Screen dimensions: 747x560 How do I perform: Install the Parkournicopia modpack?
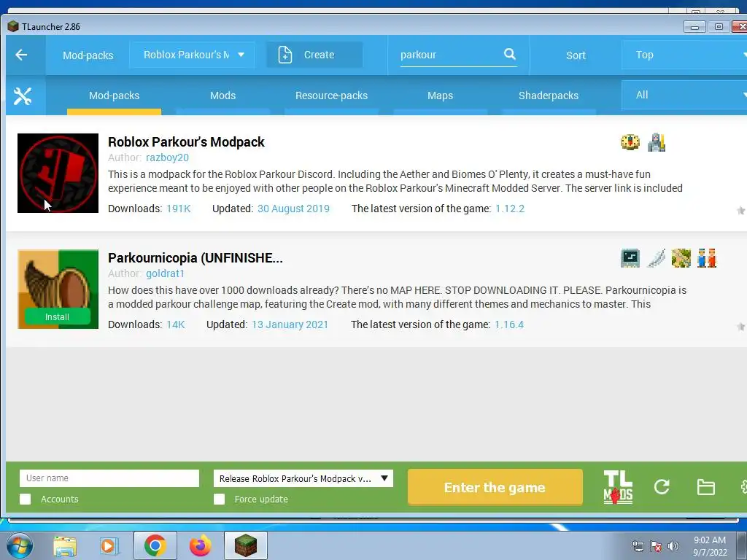pos(57,316)
